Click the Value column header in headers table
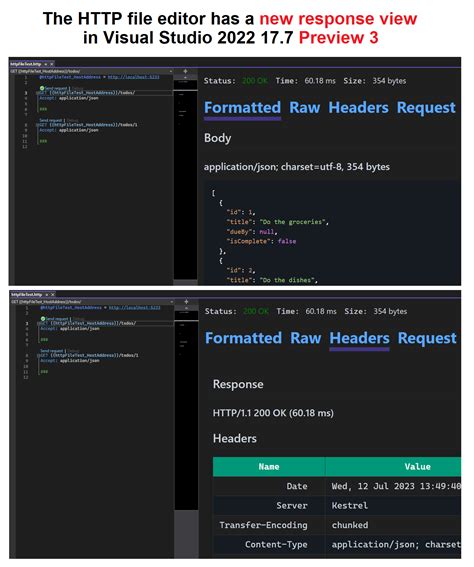 click(x=394, y=467)
